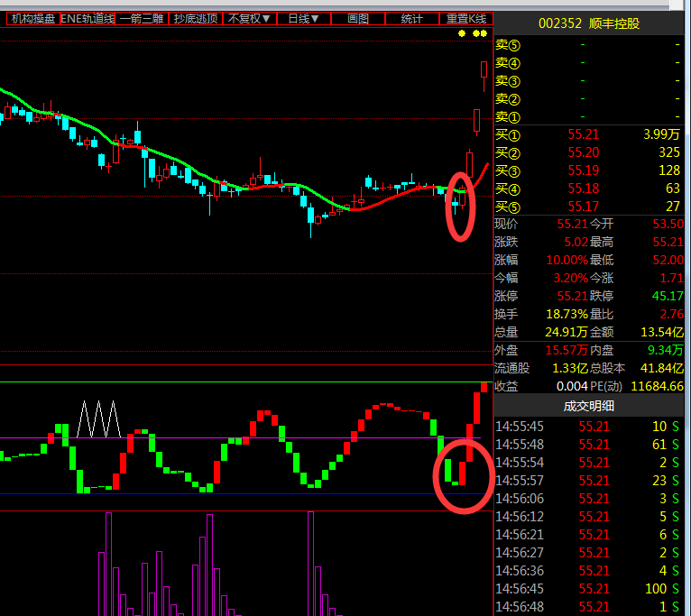The height and width of the screenshot is (616, 691).
Task: Click the 内盘 value 9.34万
Action: (x=666, y=350)
